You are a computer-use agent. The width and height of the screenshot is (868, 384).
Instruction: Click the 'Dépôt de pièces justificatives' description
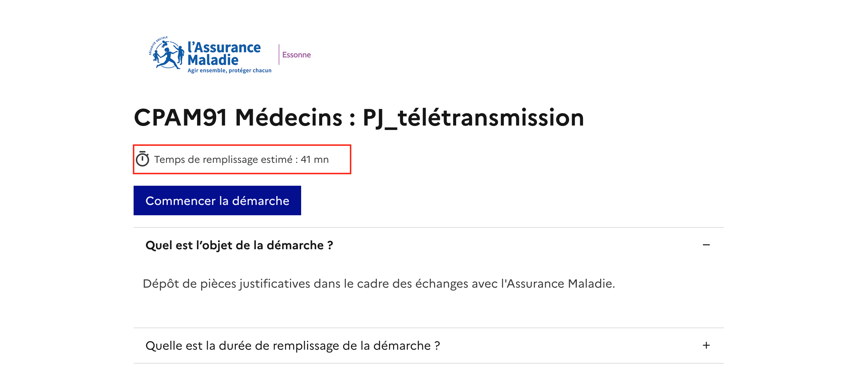point(379,284)
